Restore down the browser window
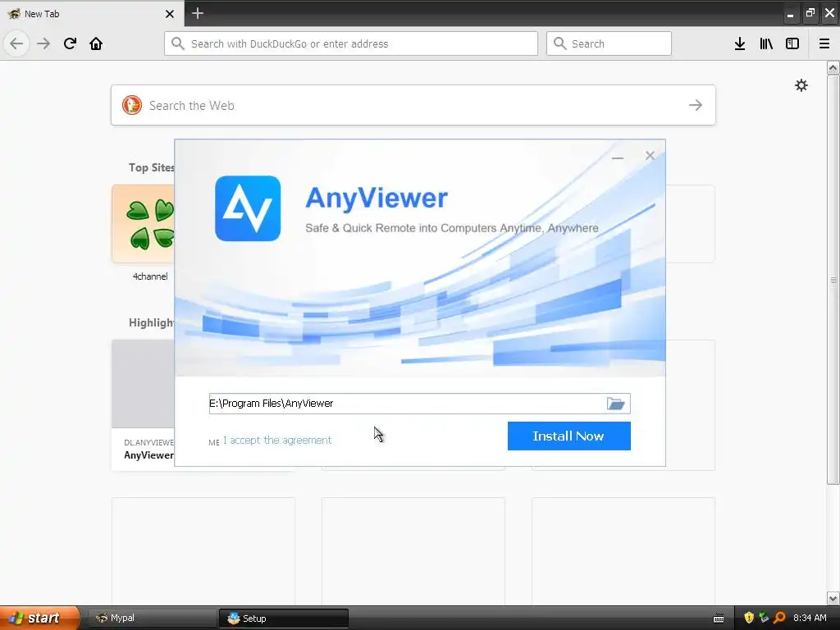Viewport: 840px width, 630px height. pyautogui.click(x=810, y=13)
